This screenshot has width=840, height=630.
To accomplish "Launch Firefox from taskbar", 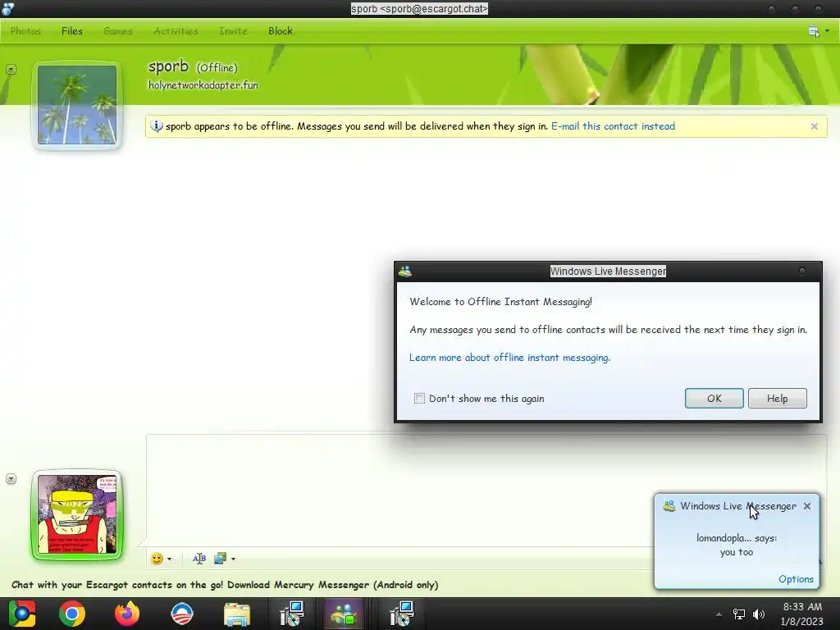I will pyautogui.click(x=127, y=614).
